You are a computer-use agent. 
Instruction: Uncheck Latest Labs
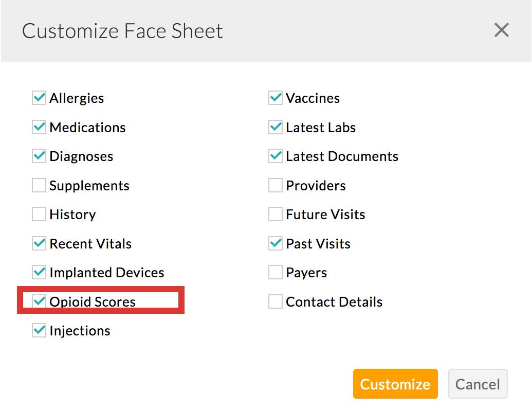[x=276, y=127]
